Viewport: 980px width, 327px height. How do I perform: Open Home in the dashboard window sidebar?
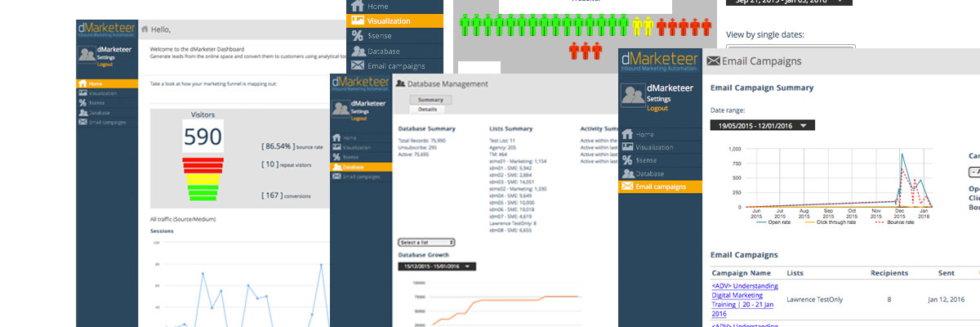coord(107,83)
